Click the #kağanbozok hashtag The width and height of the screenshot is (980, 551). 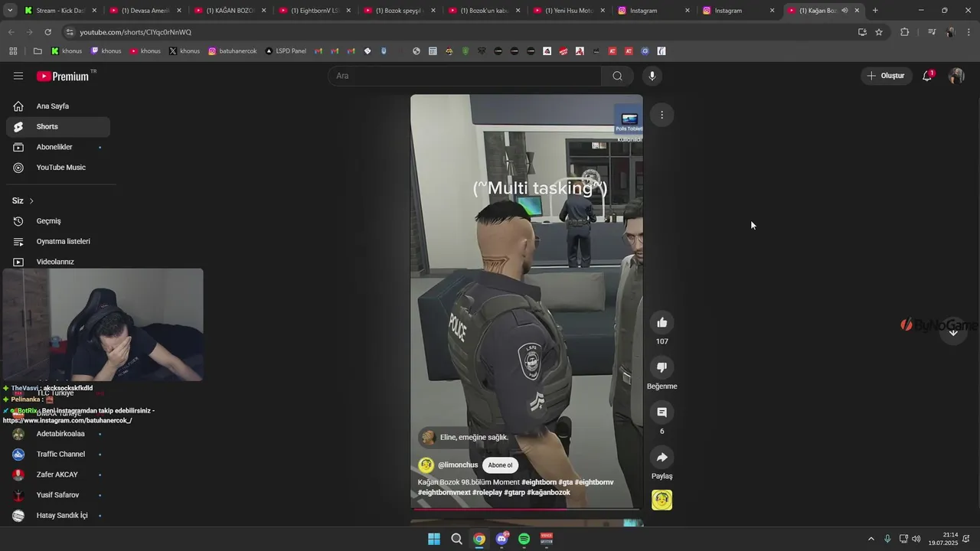click(548, 493)
